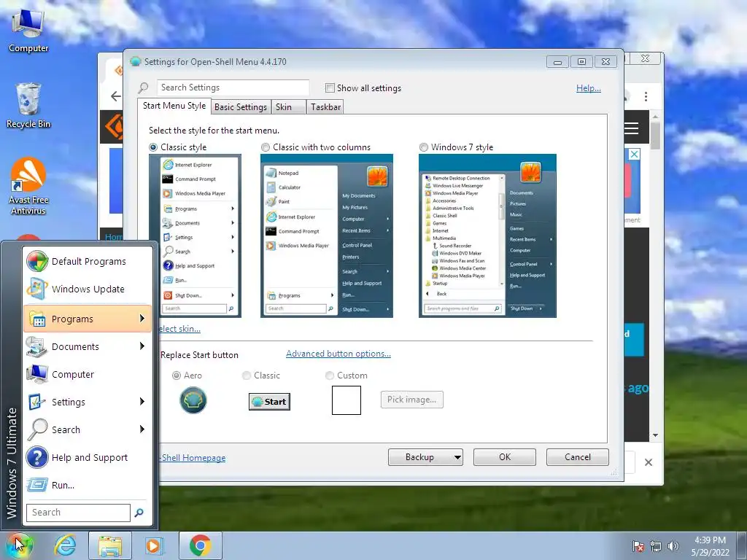
Task: Open Windows Explorer from the taskbar
Action: click(110, 545)
